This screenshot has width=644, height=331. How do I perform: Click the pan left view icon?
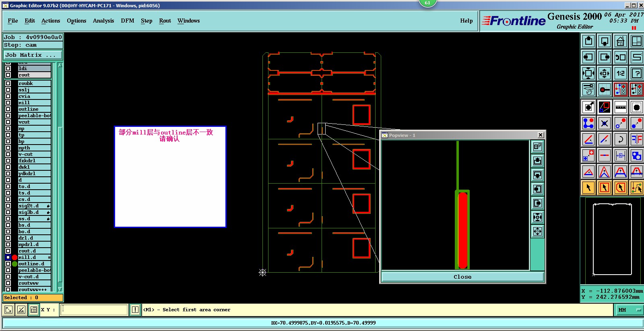588,57
